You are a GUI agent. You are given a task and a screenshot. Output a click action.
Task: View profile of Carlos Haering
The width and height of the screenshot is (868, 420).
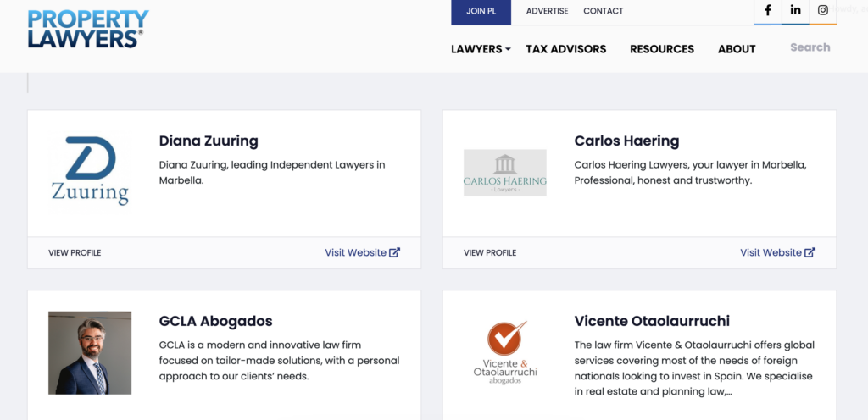tap(490, 252)
